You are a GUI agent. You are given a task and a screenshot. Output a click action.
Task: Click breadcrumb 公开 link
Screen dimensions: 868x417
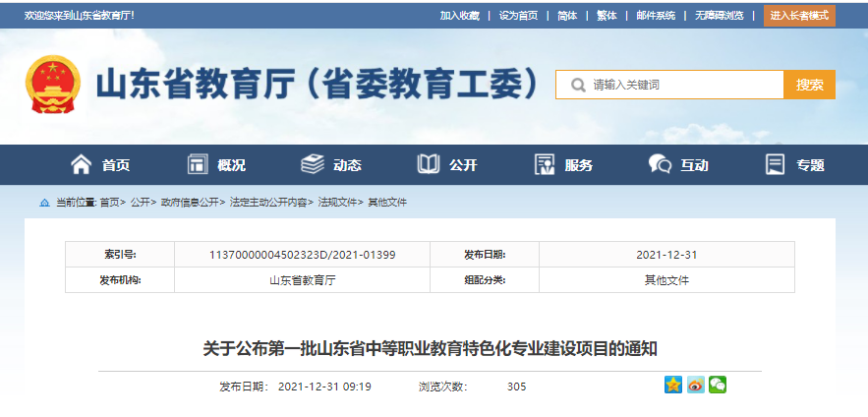tap(140, 203)
